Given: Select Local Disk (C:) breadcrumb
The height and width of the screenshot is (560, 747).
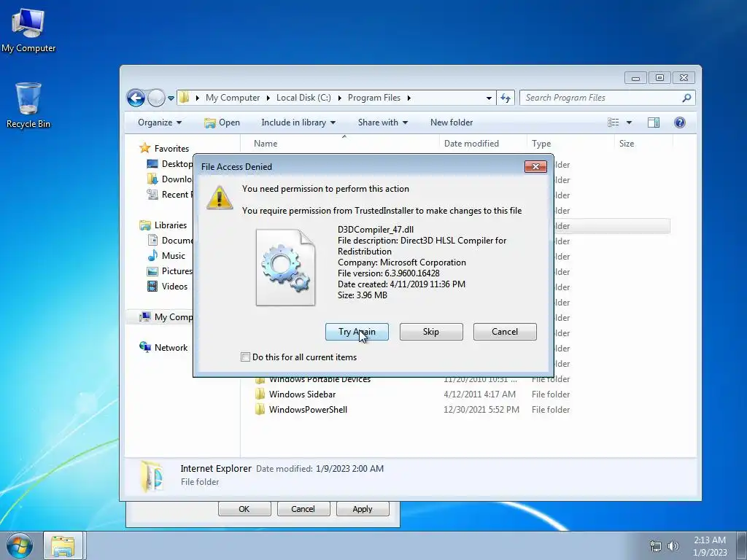Looking at the screenshot, I should 303,98.
